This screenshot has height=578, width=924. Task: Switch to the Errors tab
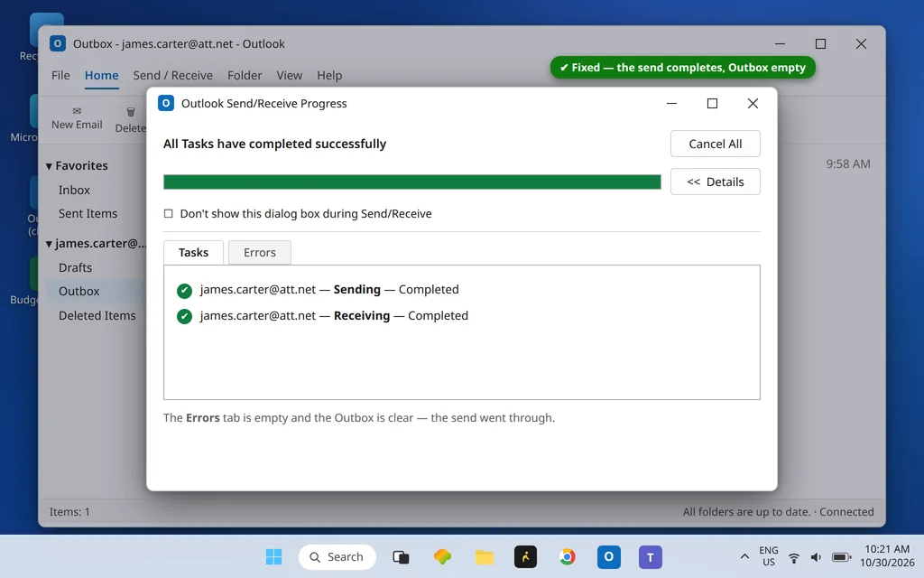pos(259,253)
